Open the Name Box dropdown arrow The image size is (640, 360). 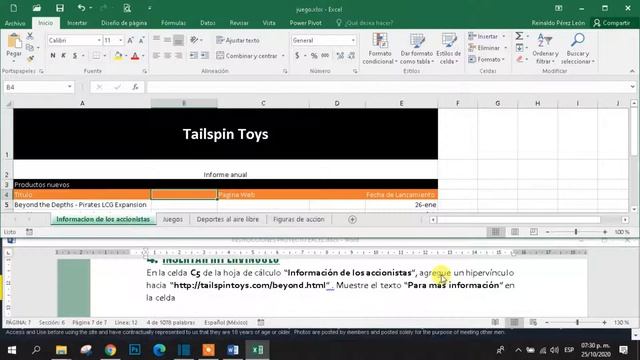[69, 87]
